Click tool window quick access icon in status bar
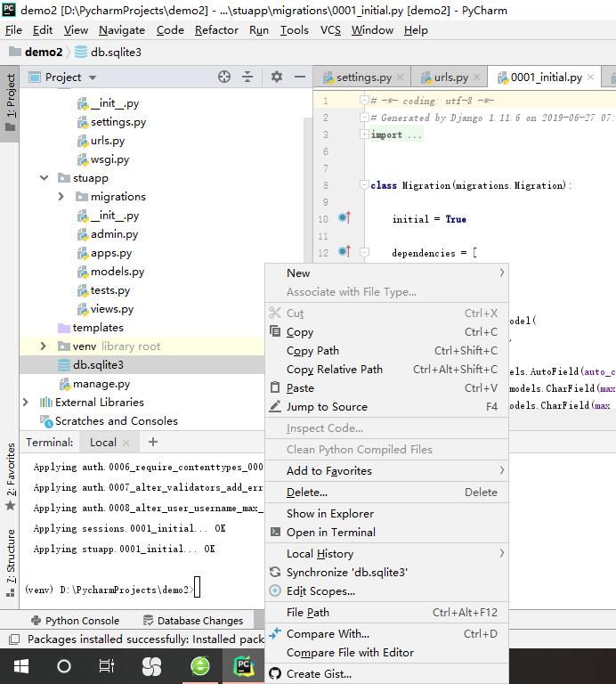 [14, 639]
